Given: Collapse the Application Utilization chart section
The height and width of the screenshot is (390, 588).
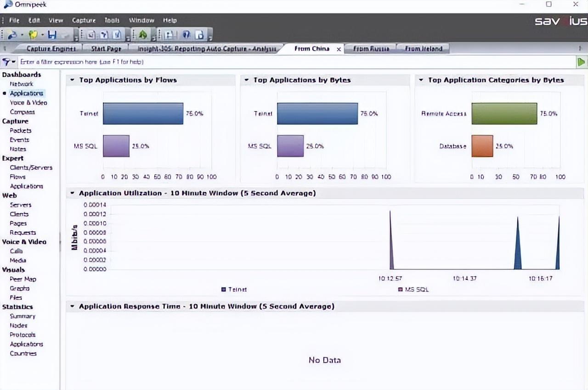Looking at the screenshot, I should (x=73, y=193).
